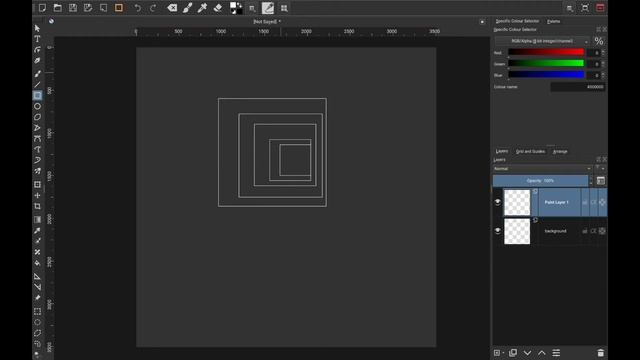Click the zoom search icon at top right

click(x=570, y=8)
